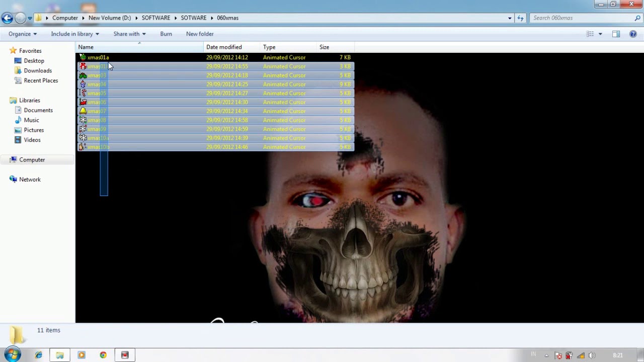The height and width of the screenshot is (362, 644).
Task: Open Recent Places in navigation pane
Action: point(41,80)
